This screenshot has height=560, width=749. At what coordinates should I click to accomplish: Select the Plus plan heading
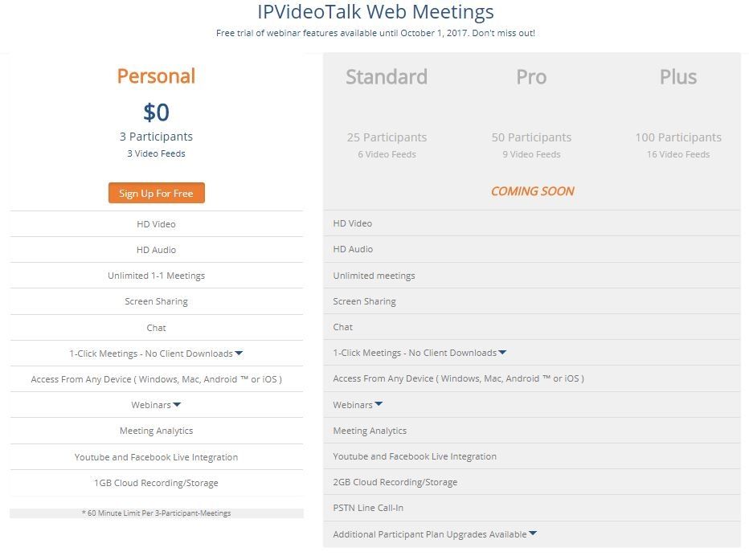677,76
